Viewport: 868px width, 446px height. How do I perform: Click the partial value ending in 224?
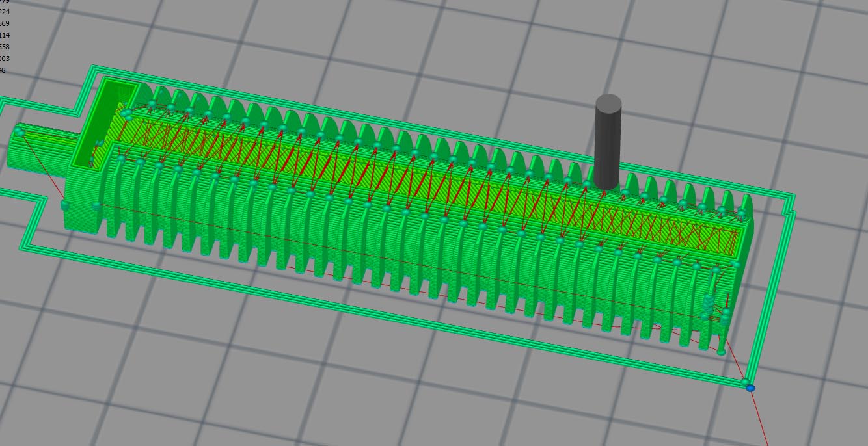click(5, 12)
